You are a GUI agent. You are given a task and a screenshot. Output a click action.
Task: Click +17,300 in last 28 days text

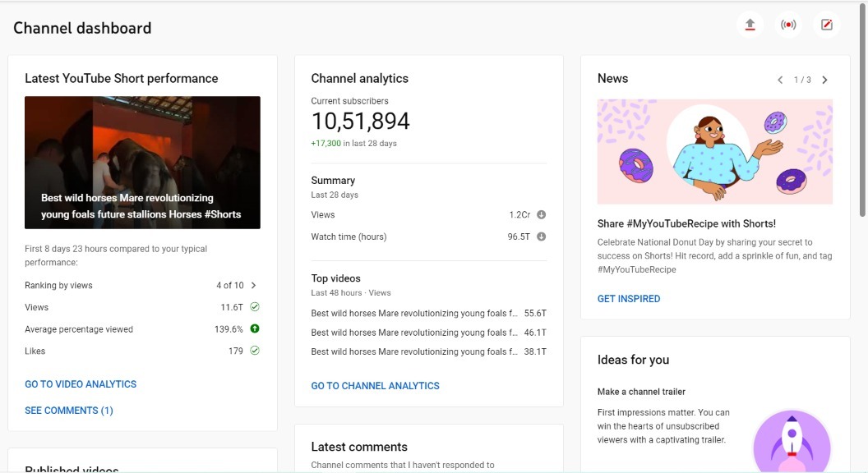(353, 143)
